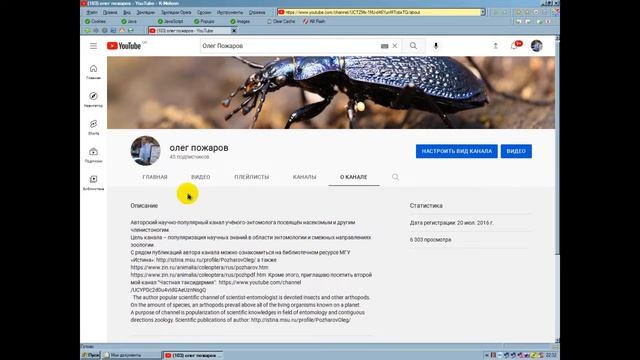Open Shorts in the sidebar

click(93, 127)
